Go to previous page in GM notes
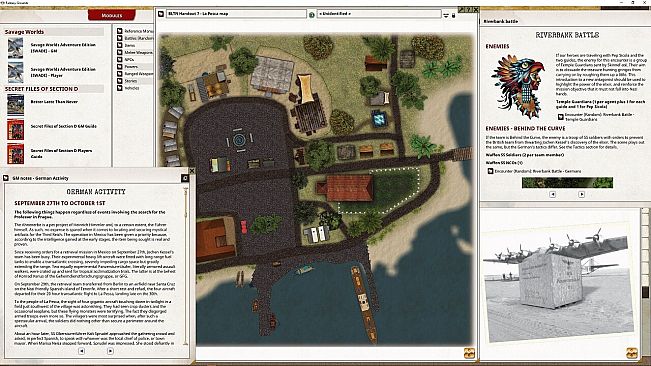 [x=81, y=351]
